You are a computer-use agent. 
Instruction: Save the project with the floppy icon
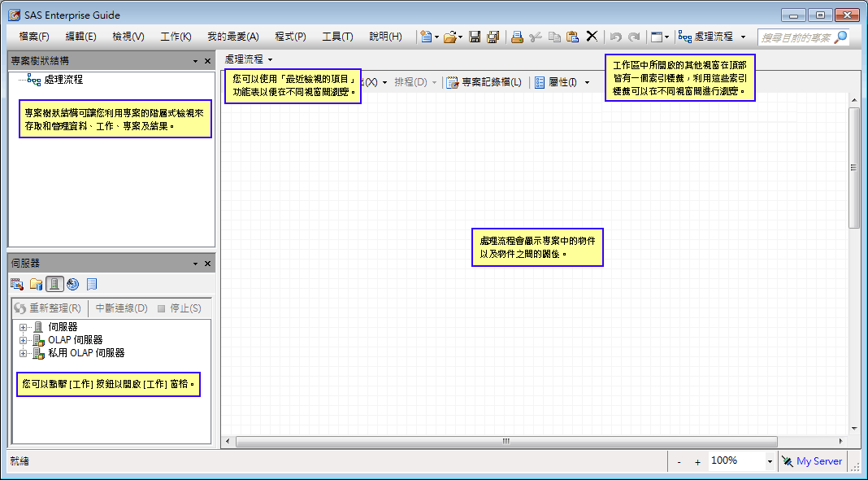click(475, 37)
